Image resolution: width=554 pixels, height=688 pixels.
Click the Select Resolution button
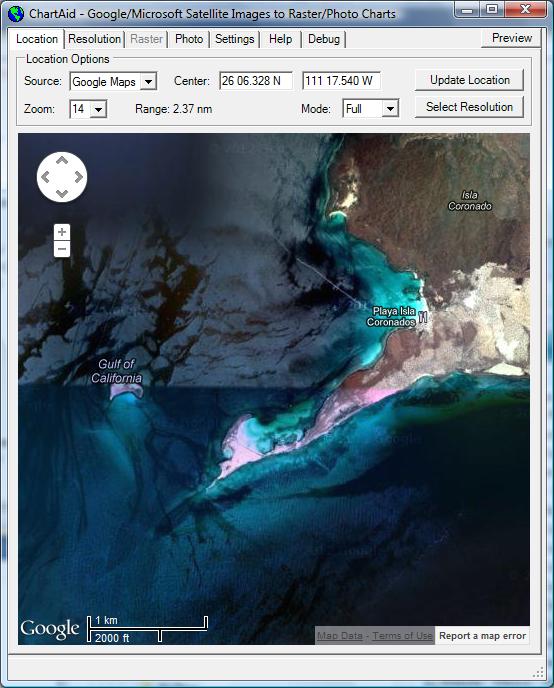(x=469, y=107)
